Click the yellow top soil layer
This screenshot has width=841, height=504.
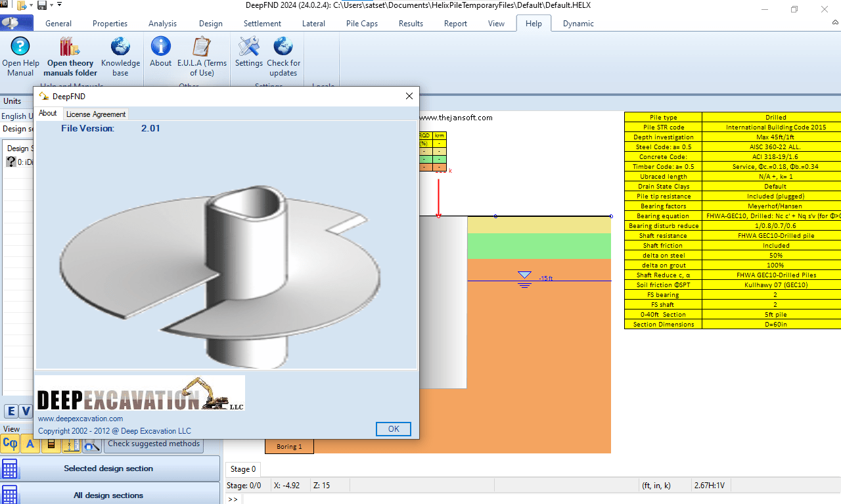539,225
